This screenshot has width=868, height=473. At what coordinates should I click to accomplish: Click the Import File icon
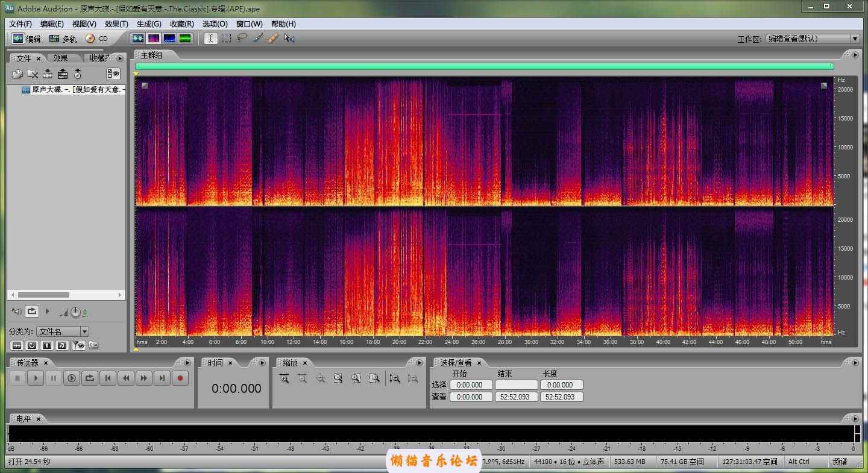click(x=17, y=74)
